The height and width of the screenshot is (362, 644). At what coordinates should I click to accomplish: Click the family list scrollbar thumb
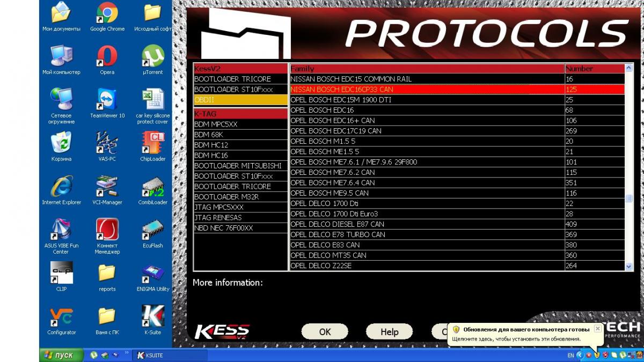pos(629,198)
